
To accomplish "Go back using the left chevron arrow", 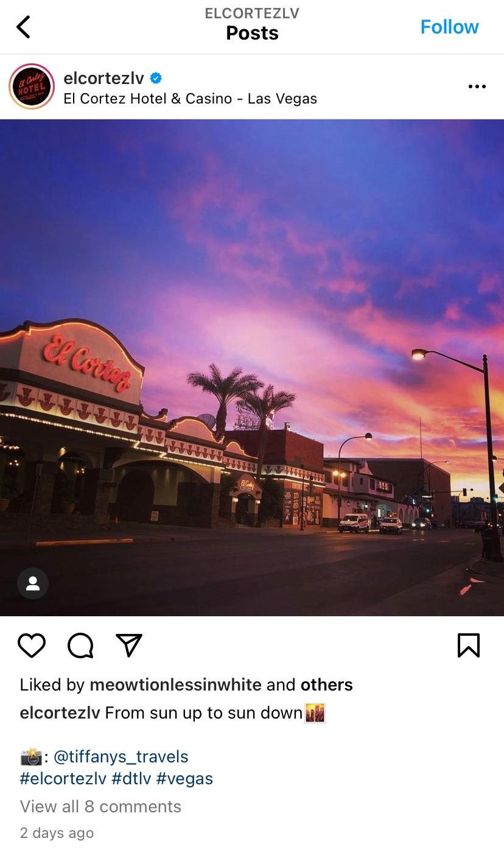I will [23, 27].
